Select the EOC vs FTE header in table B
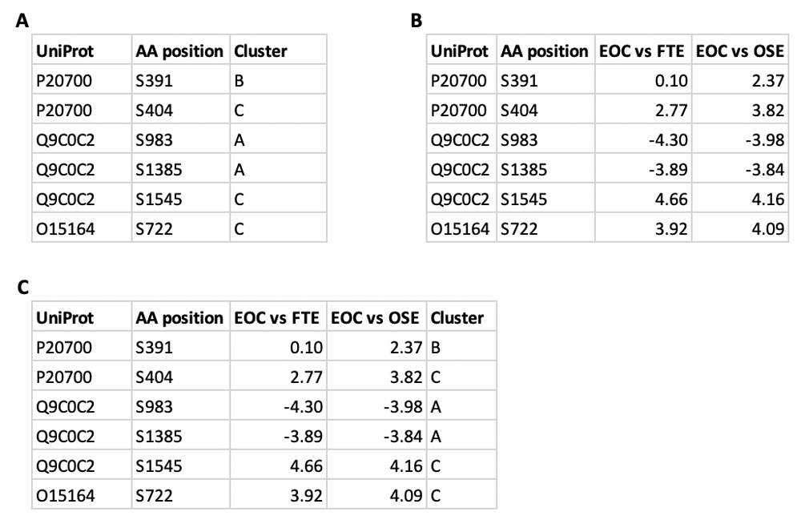Screen dimensions: 801x532 [x=642, y=51]
